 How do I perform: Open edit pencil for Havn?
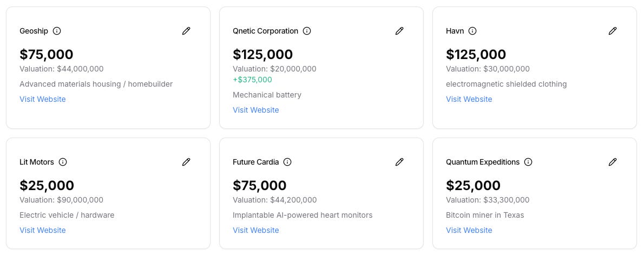click(613, 31)
